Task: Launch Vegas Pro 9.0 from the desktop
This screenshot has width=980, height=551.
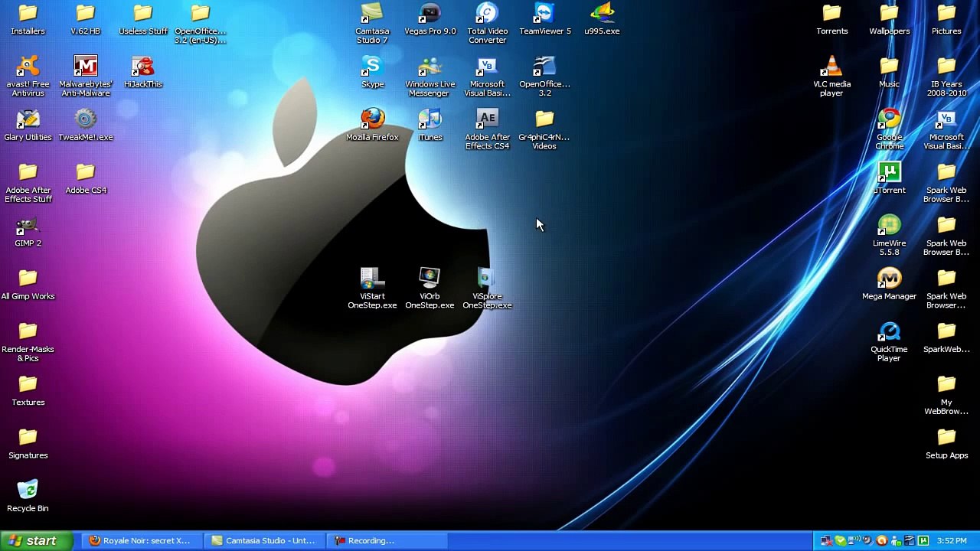Action: pyautogui.click(x=430, y=20)
